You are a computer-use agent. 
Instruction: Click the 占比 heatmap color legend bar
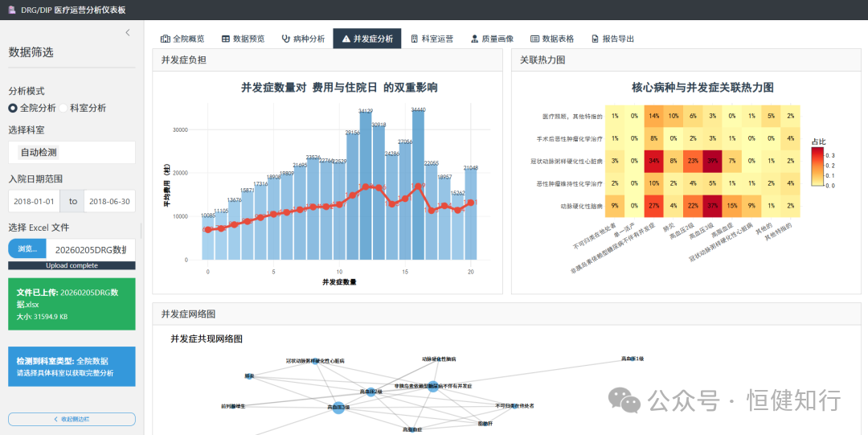818,166
